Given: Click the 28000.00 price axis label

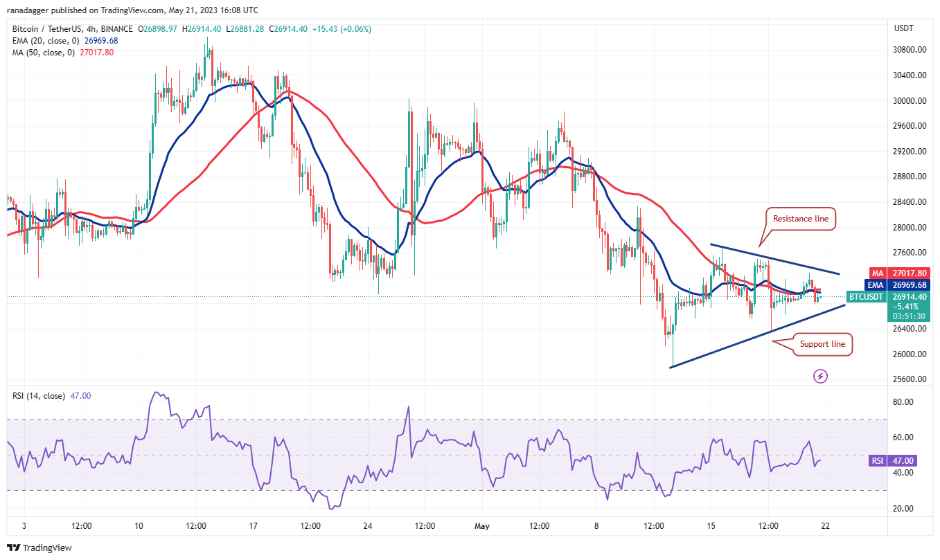Looking at the screenshot, I should (909, 228).
